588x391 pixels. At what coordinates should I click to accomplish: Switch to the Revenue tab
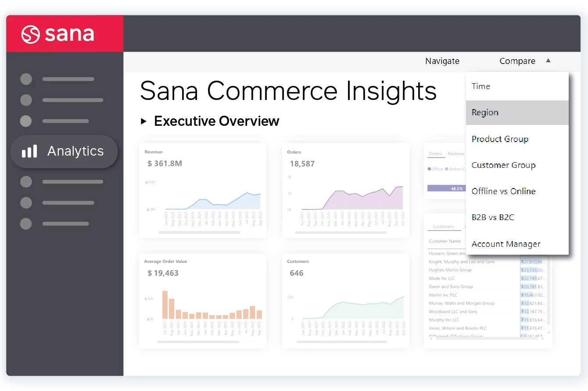coord(456,153)
